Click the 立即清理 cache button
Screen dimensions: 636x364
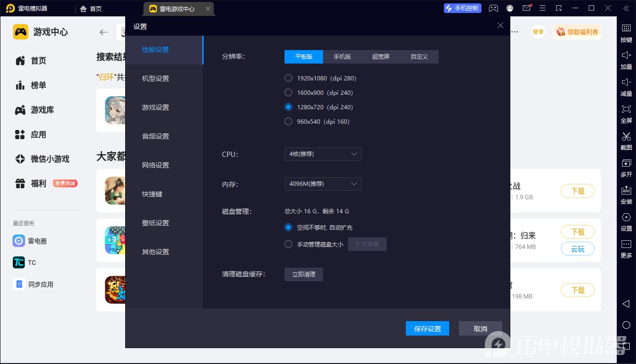pos(303,274)
